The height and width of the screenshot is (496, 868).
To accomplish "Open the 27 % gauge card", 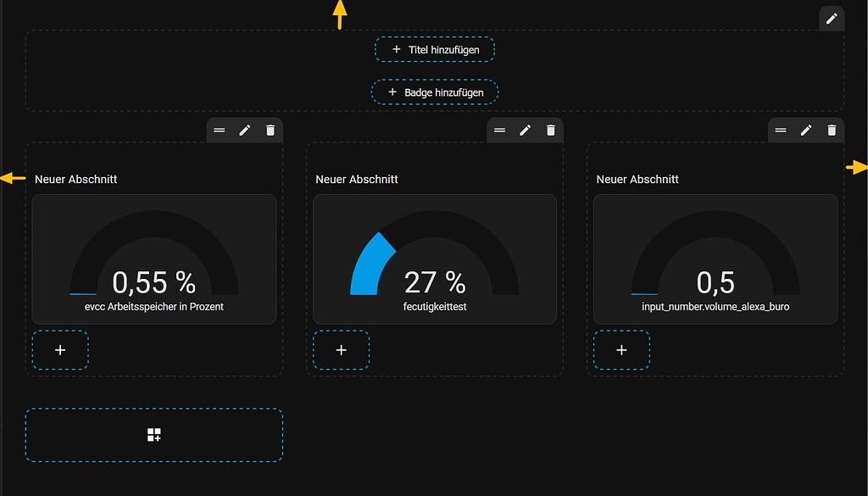I will click(435, 259).
